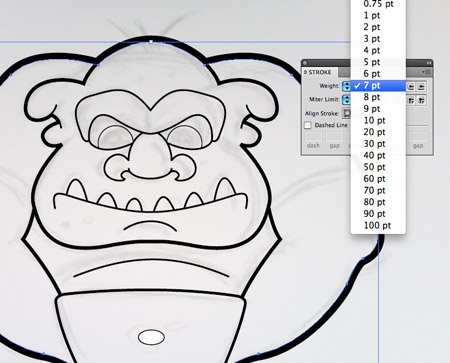
Task: Click the first gap input field
Action: [334, 137]
